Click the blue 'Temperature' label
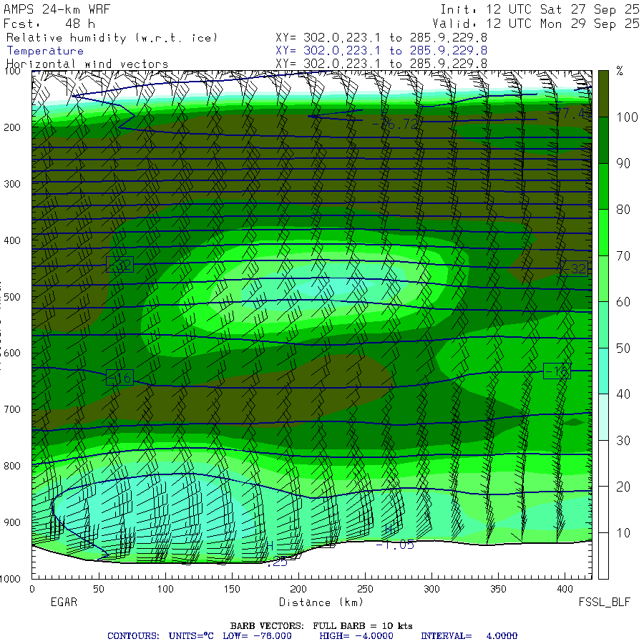This screenshot has height=644, width=644. (x=45, y=51)
